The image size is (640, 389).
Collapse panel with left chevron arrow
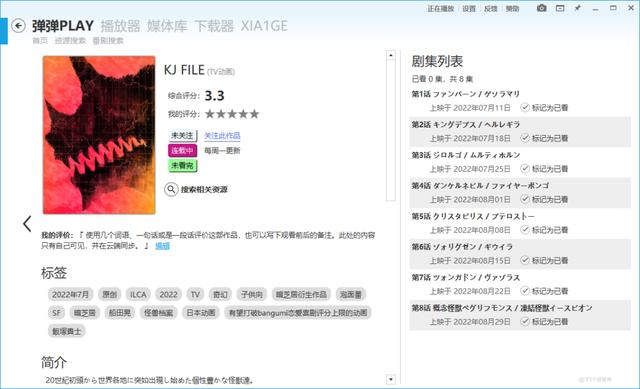pyautogui.click(x=27, y=224)
